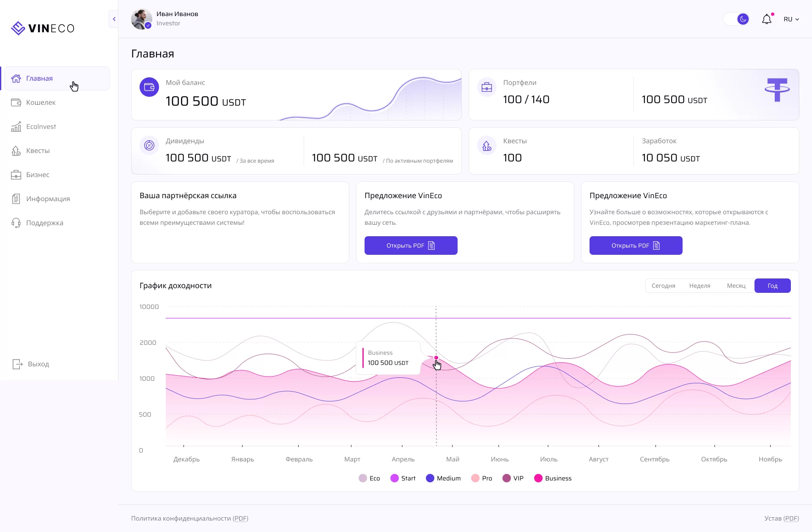The width and height of the screenshot is (812, 532).
Task: Open the Кошелек menu item
Action: (x=41, y=102)
